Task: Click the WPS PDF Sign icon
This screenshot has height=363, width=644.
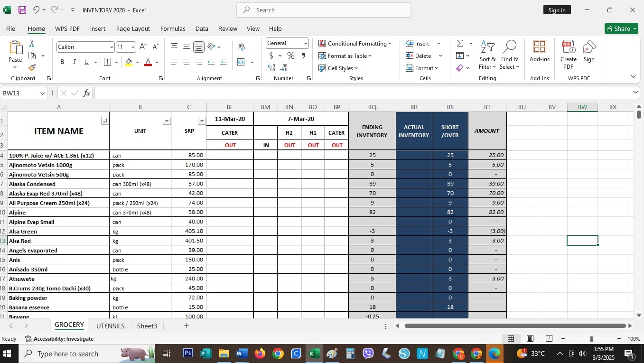Action: pyautogui.click(x=589, y=51)
